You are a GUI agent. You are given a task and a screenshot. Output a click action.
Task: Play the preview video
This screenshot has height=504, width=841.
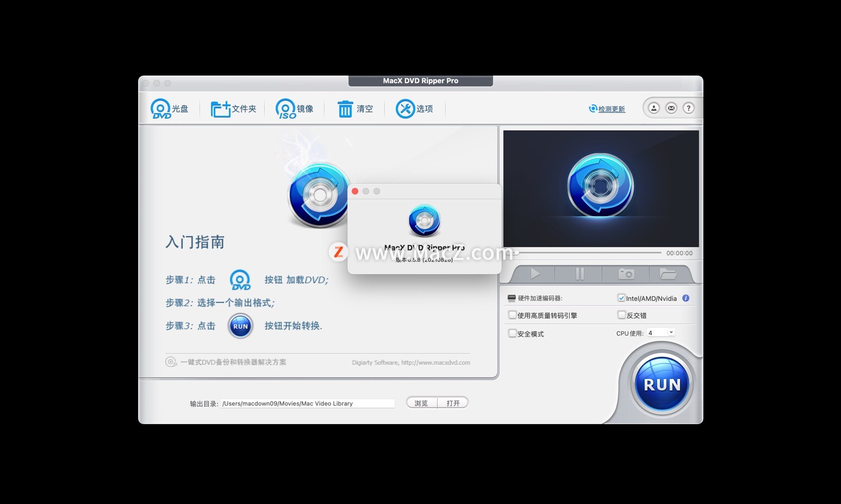pos(535,274)
